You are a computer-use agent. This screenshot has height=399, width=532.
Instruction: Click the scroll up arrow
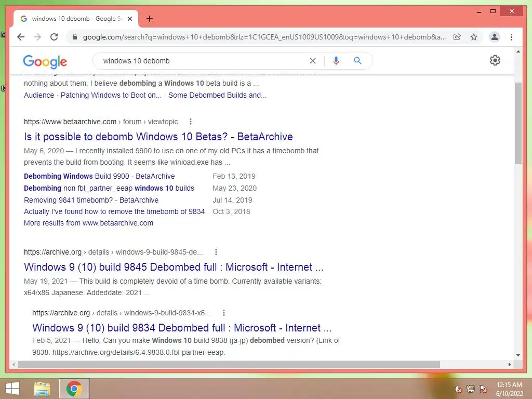(x=518, y=51)
